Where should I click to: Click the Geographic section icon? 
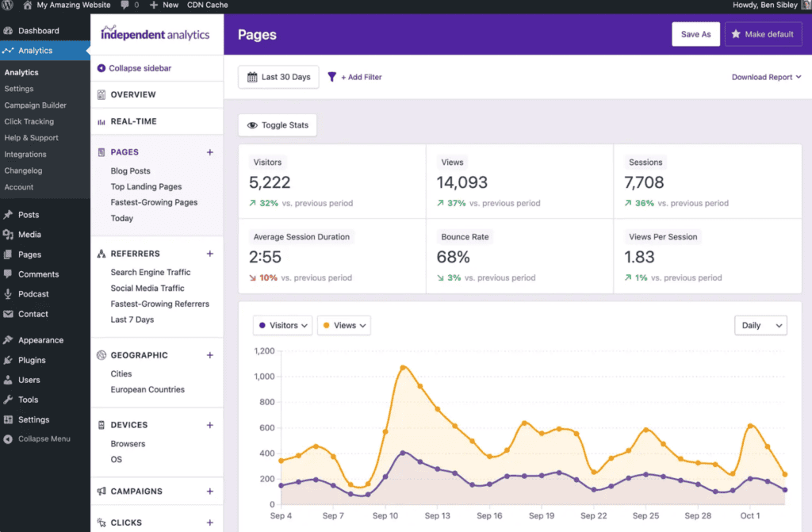[101, 355]
